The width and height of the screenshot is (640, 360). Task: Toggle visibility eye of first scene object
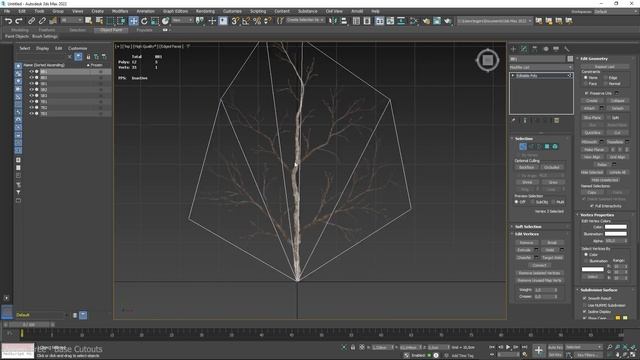point(31,71)
